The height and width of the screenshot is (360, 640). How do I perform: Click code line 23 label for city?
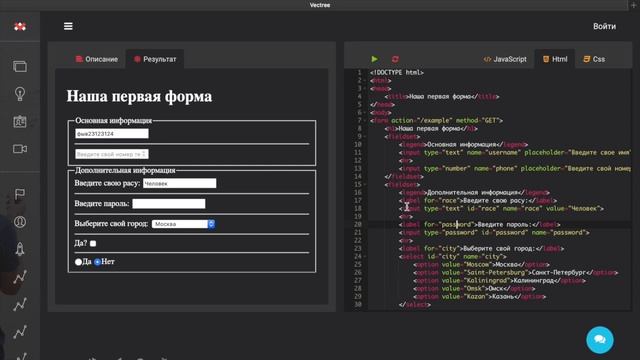pos(482,249)
